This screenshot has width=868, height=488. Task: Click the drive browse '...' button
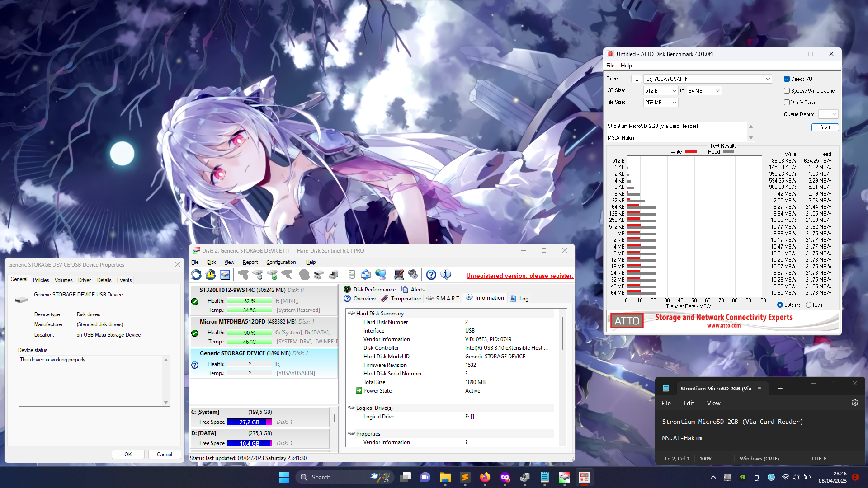coord(636,79)
